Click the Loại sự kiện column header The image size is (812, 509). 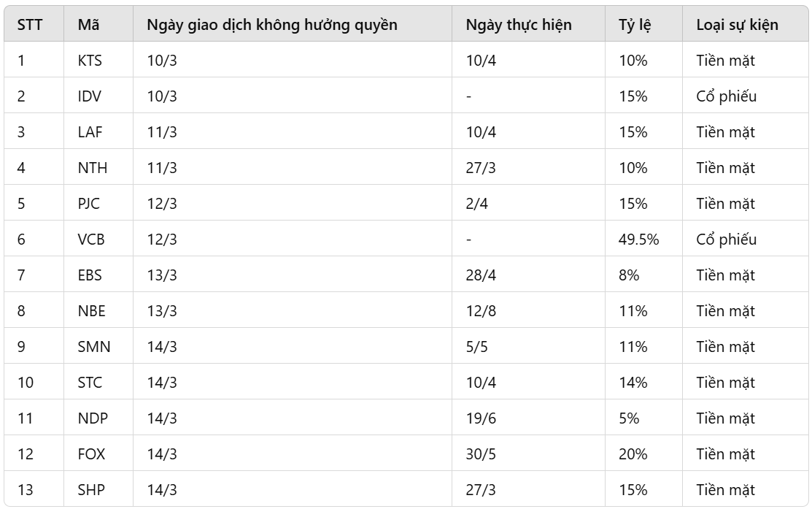(737, 25)
